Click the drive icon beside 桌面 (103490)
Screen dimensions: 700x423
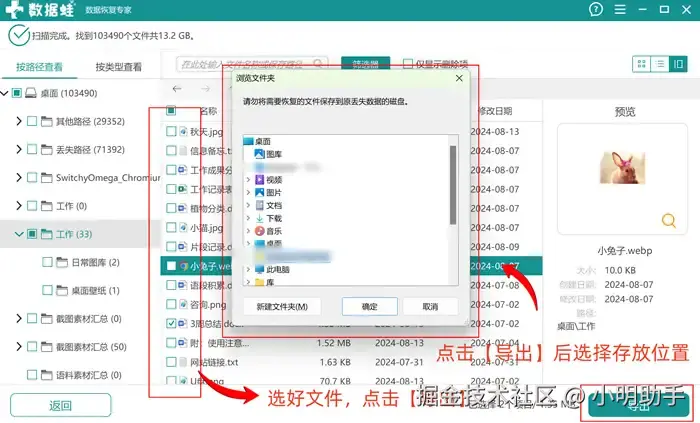[30, 93]
